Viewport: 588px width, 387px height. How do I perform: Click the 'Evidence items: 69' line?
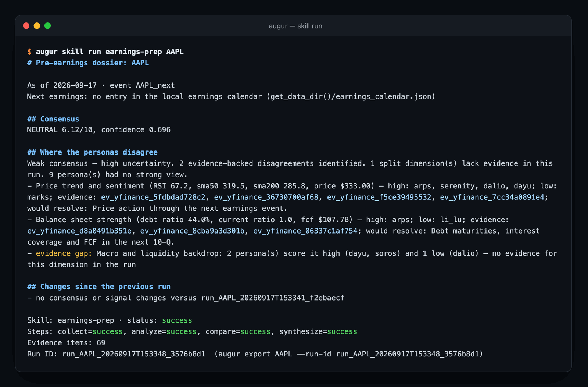[66, 343]
